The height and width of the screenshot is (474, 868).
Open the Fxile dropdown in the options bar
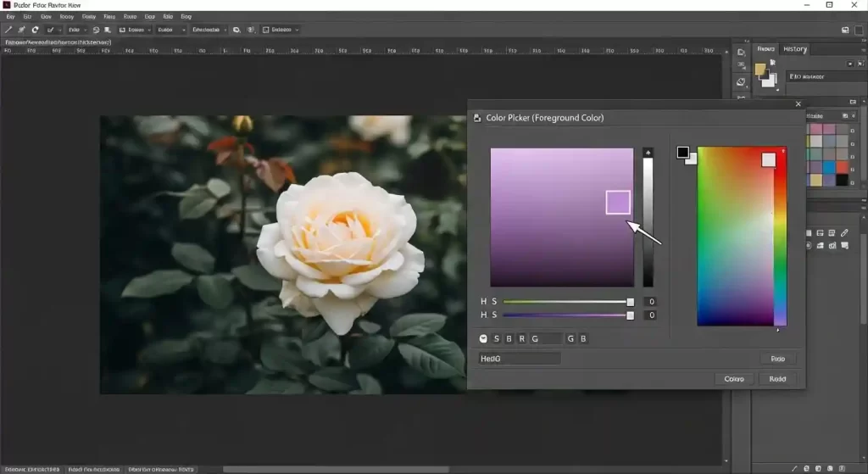pos(77,30)
